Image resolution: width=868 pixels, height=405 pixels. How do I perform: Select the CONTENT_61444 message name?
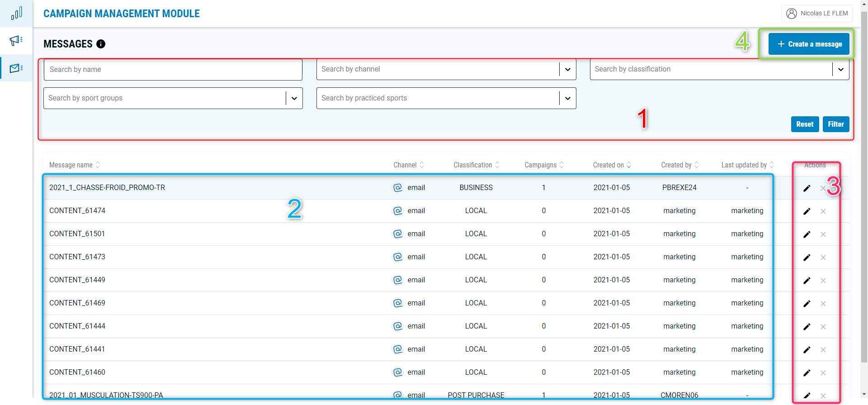[x=77, y=326]
